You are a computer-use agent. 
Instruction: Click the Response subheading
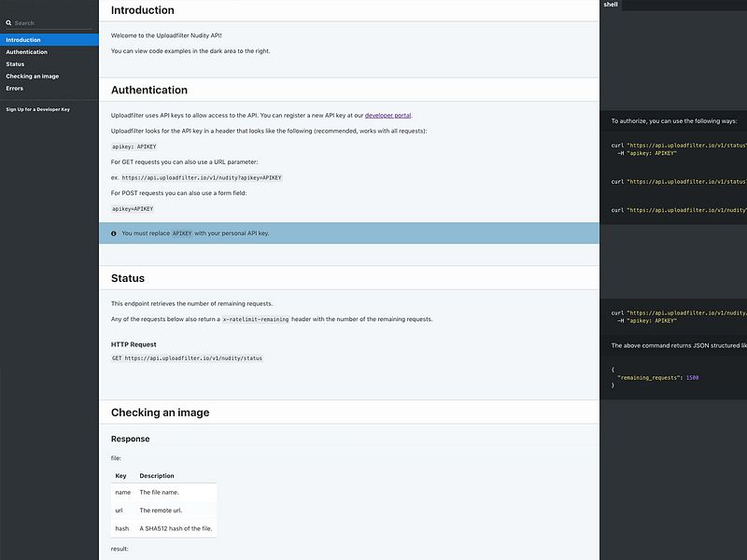click(130, 439)
